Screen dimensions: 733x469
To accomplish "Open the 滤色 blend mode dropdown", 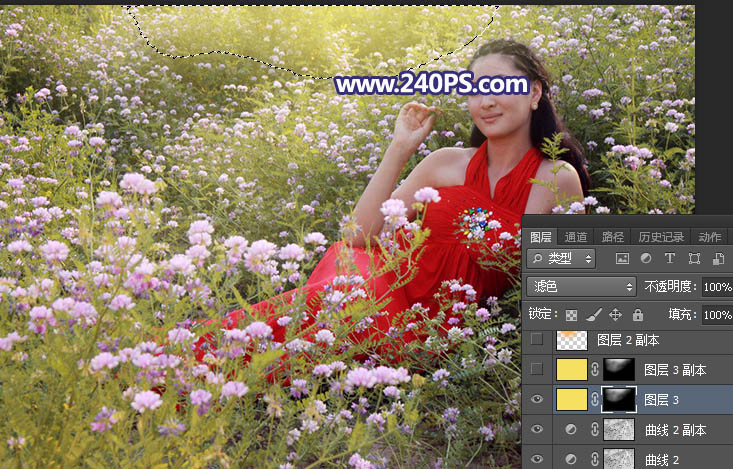I will 581,286.
